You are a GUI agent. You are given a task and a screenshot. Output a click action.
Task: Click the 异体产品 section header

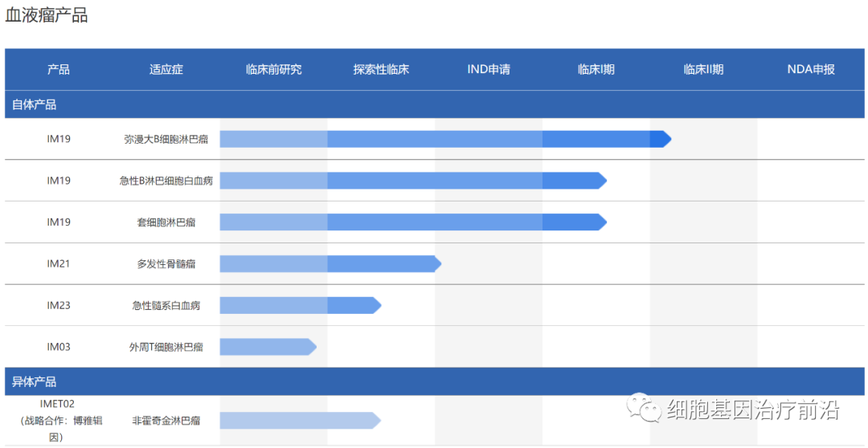pos(435,381)
